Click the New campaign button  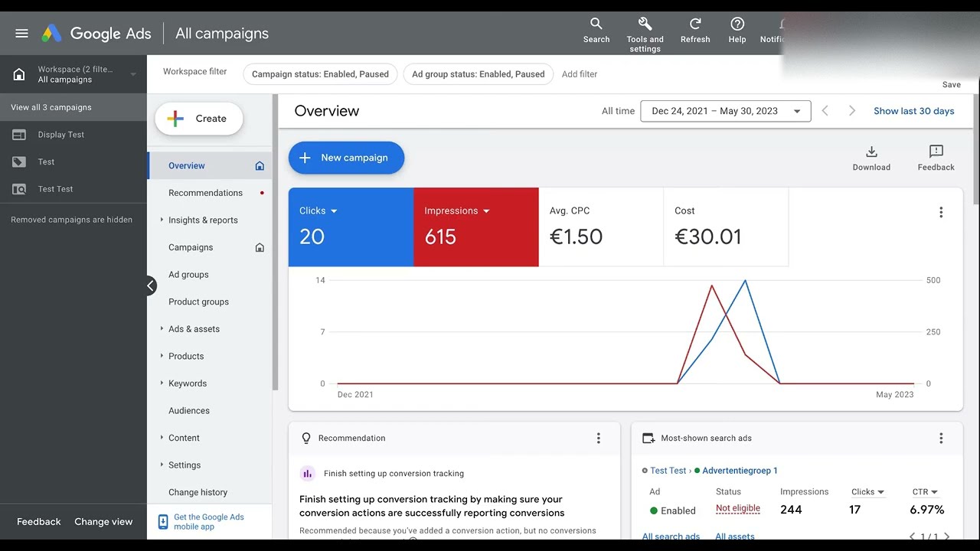[346, 158]
